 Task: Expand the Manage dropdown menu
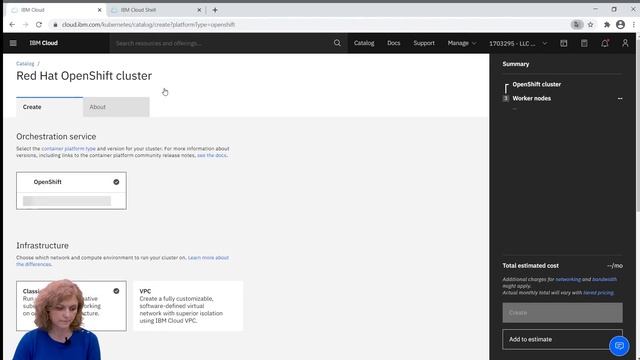(x=462, y=43)
